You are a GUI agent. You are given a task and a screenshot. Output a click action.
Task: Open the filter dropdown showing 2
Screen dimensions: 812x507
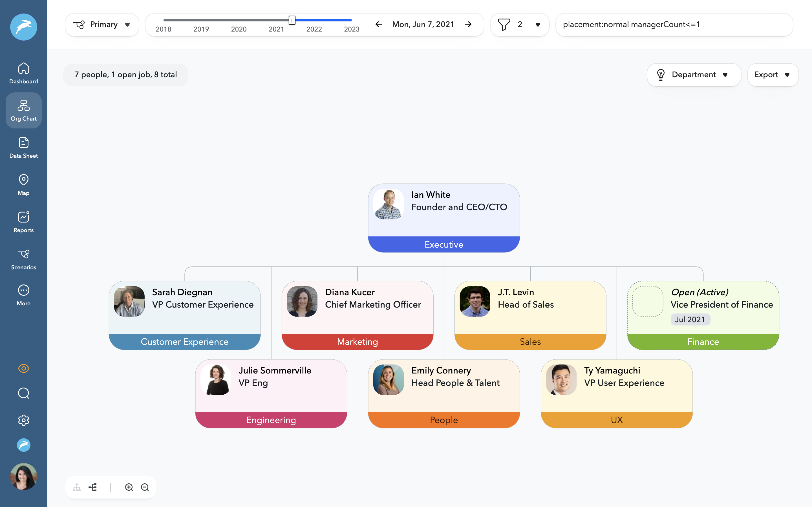519,25
